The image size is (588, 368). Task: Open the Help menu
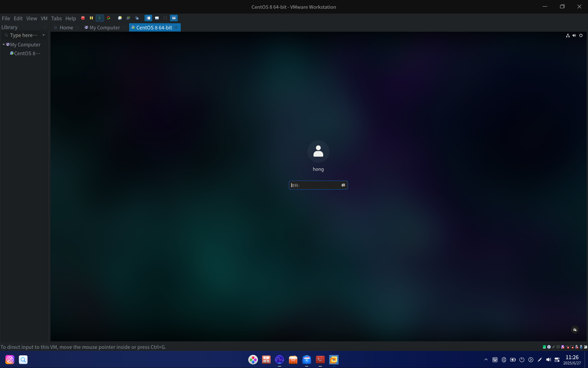[71, 18]
